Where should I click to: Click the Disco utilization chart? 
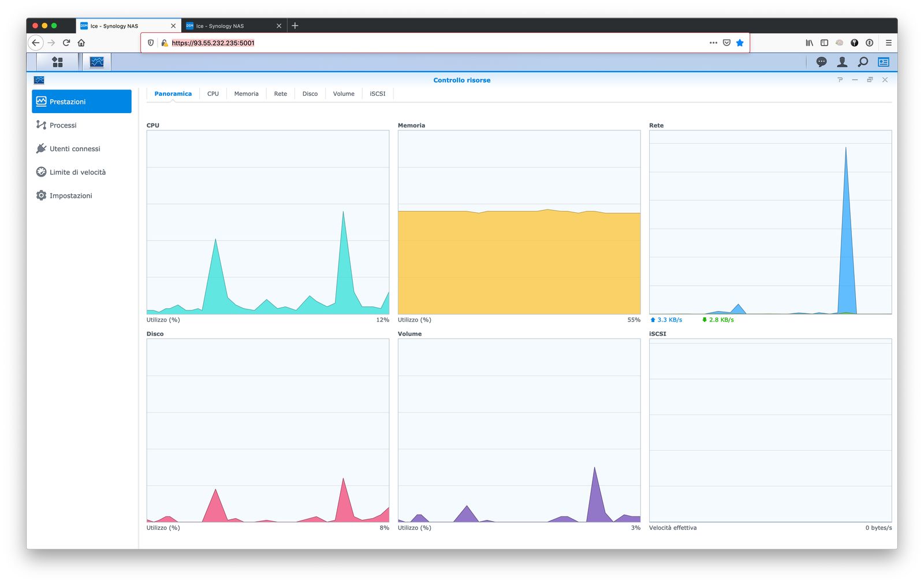268,430
